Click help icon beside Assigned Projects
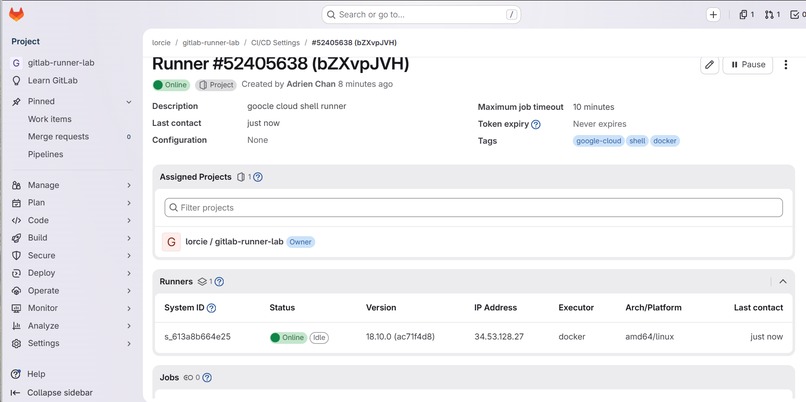 [258, 177]
